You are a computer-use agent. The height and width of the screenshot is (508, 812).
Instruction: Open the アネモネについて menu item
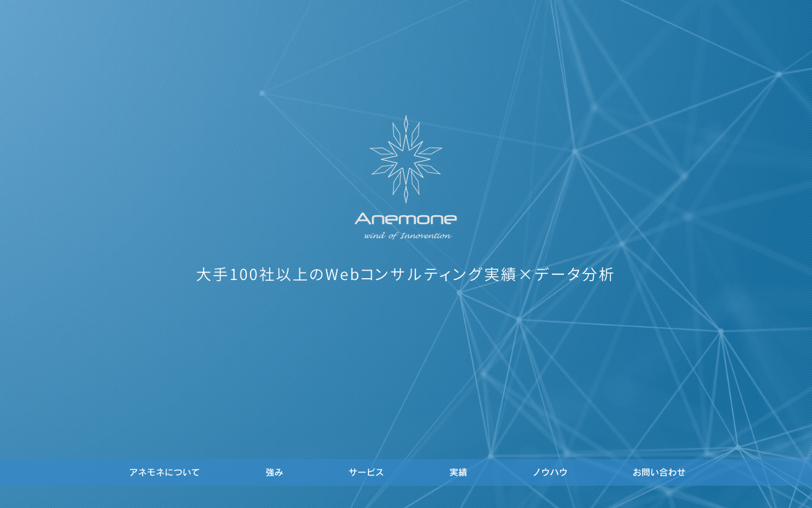(164, 472)
